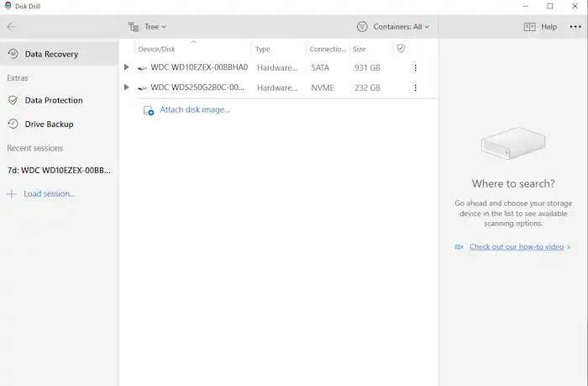
Task: Click the NVME connection cell
Action: coord(323,87)
